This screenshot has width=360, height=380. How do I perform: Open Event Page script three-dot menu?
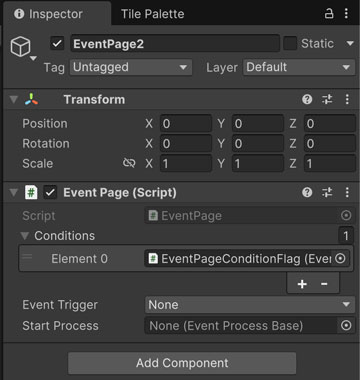(x=347, y=192)
